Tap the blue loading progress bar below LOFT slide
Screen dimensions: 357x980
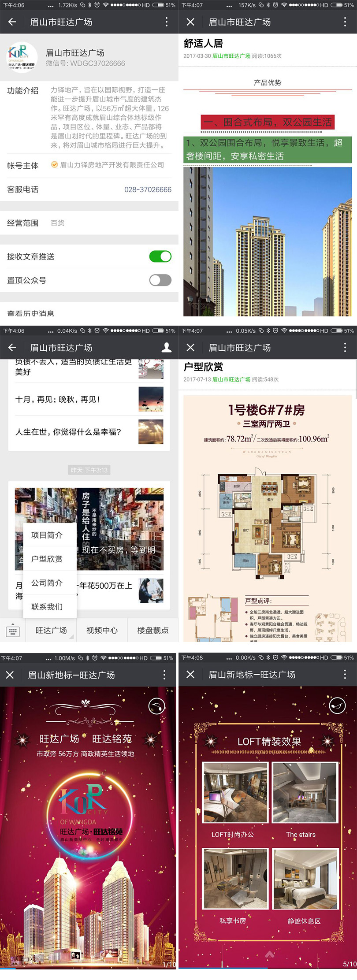tap(223, 969)
